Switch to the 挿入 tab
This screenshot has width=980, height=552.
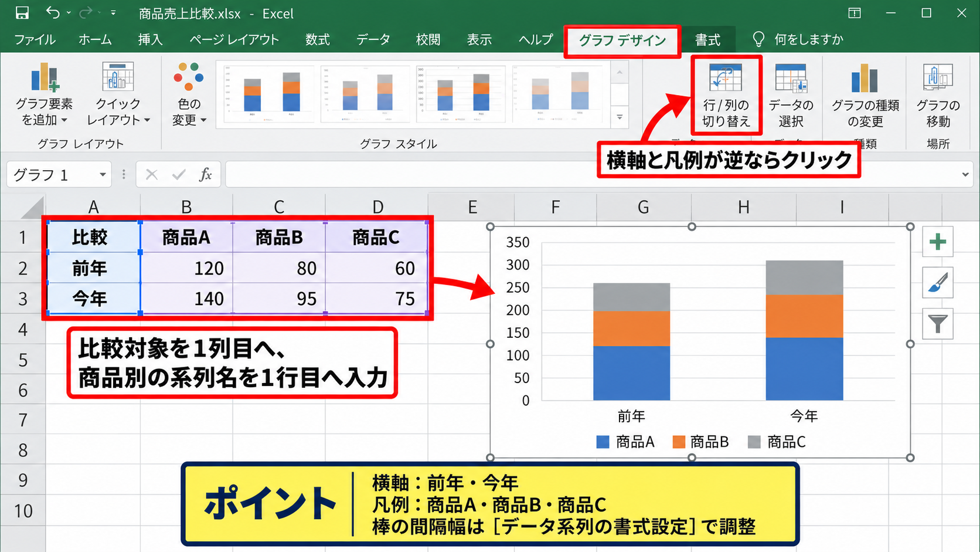pyautogui.click(x=150, y=39)
